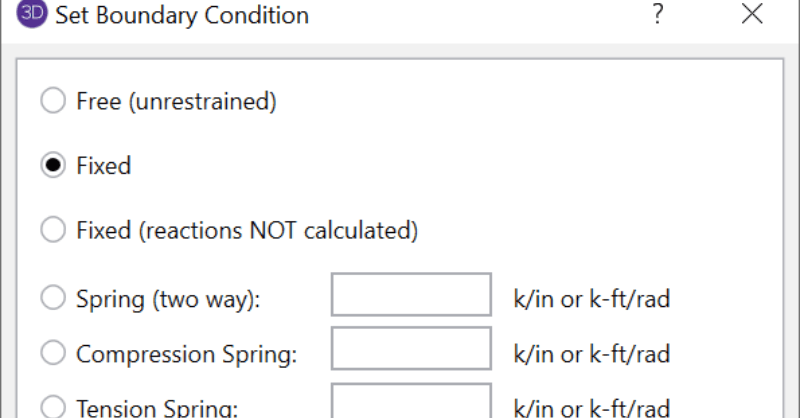Image resolution: width=800 pixels, height=418 pixels.
Task: Click the 'Fixed (reactions NOT calculated)' label text
Action: point(246,230)
